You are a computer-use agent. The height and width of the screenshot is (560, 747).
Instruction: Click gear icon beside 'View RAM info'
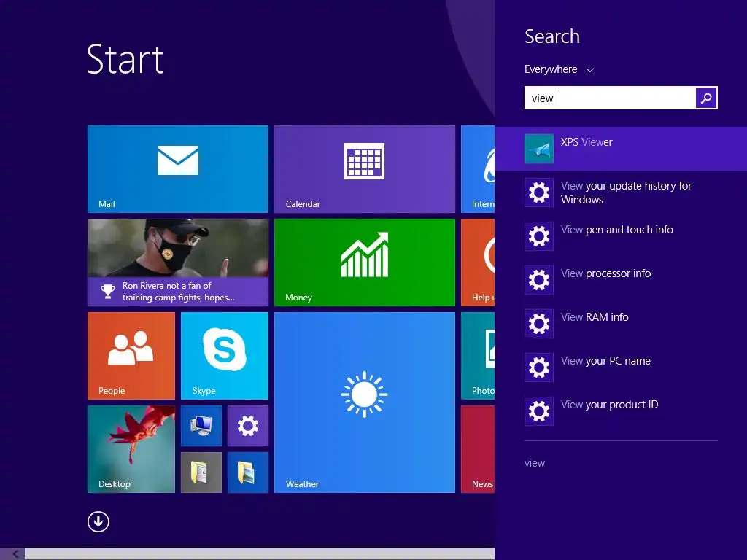[539, 324]
